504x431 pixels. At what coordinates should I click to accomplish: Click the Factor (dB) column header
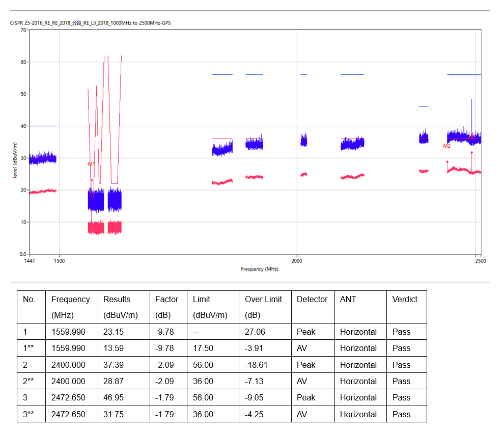167,307
